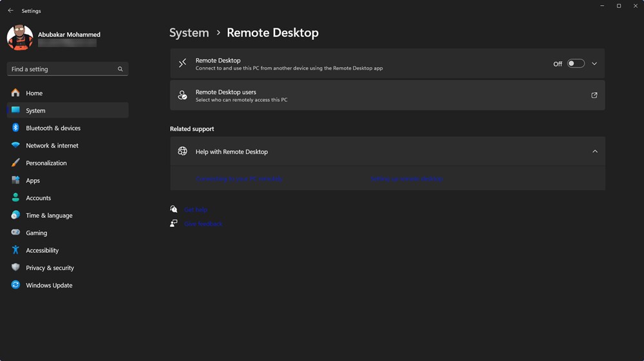Image resolution: width=644 pixels, height=361 pixels.
Task: Click the Personalization paintbrush icon
Action: [15, 162]
